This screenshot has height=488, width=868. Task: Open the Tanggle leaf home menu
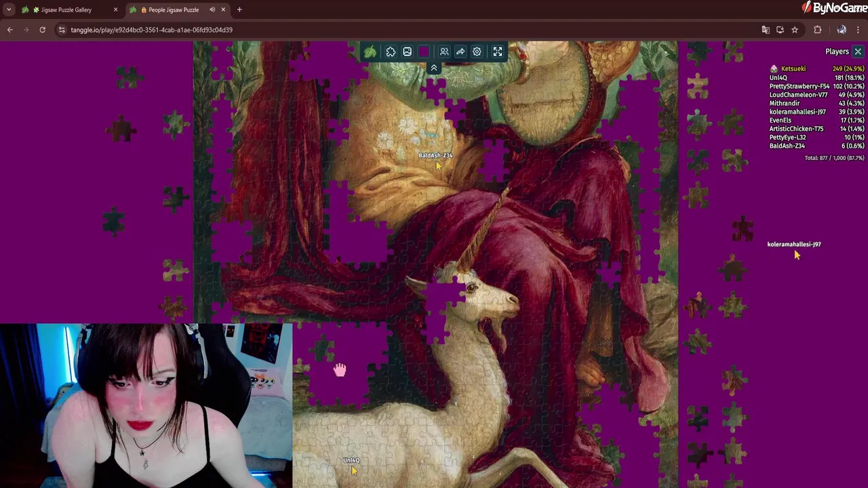370,52
